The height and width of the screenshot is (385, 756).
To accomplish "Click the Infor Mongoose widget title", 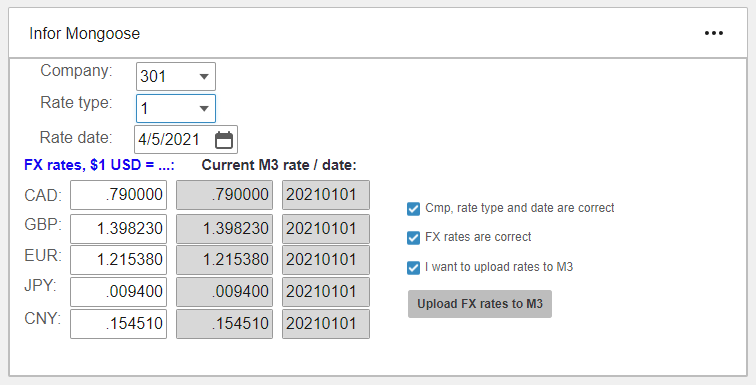I will (84, 34).
